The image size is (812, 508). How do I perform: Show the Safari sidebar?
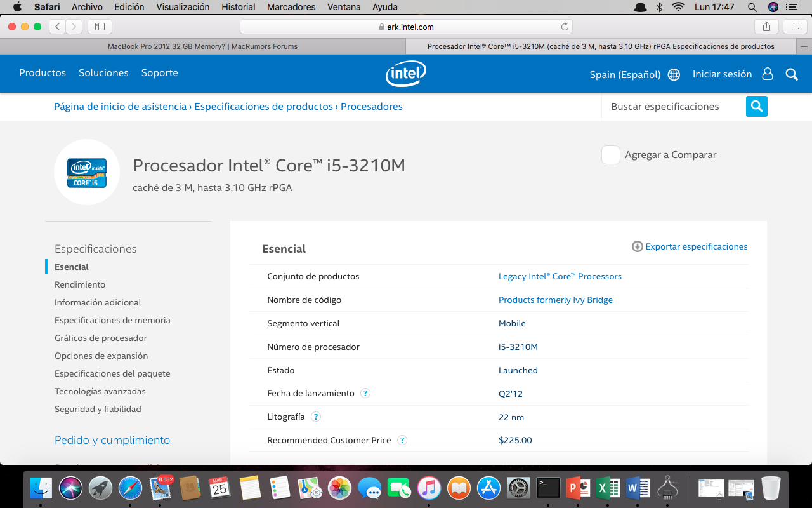click(100, 27)
